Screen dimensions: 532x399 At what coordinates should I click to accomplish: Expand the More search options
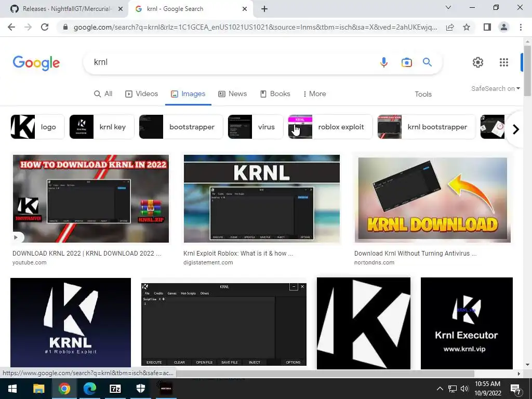(x=314, y=94)
